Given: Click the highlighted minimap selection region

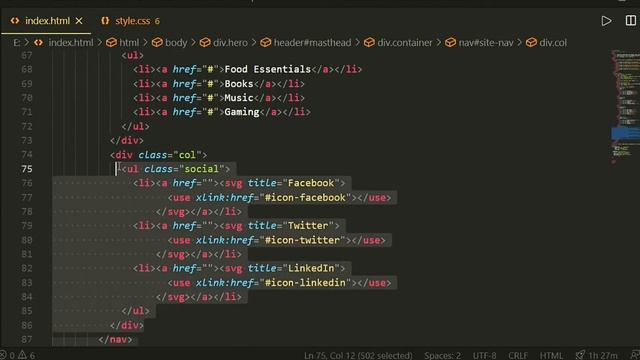Looking at the screenshot, I should 625,134.
